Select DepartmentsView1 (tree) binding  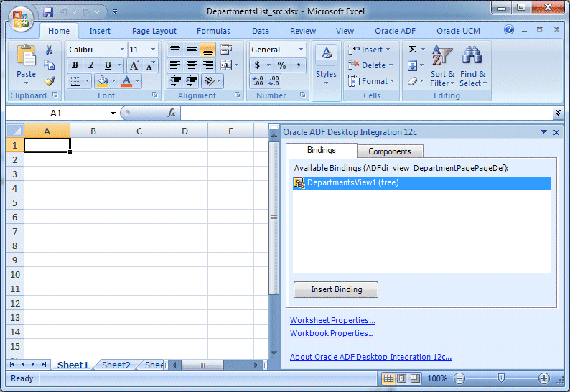click(422, 182)
